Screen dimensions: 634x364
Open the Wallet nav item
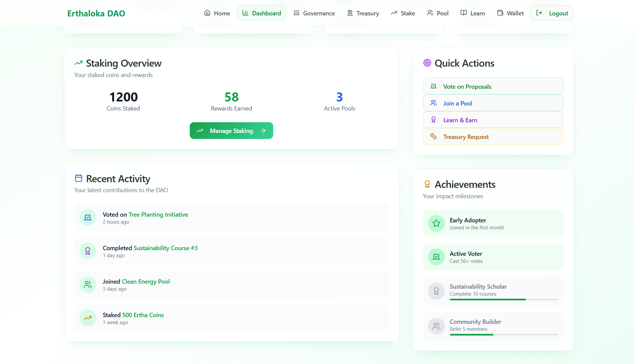click(510, 13)
